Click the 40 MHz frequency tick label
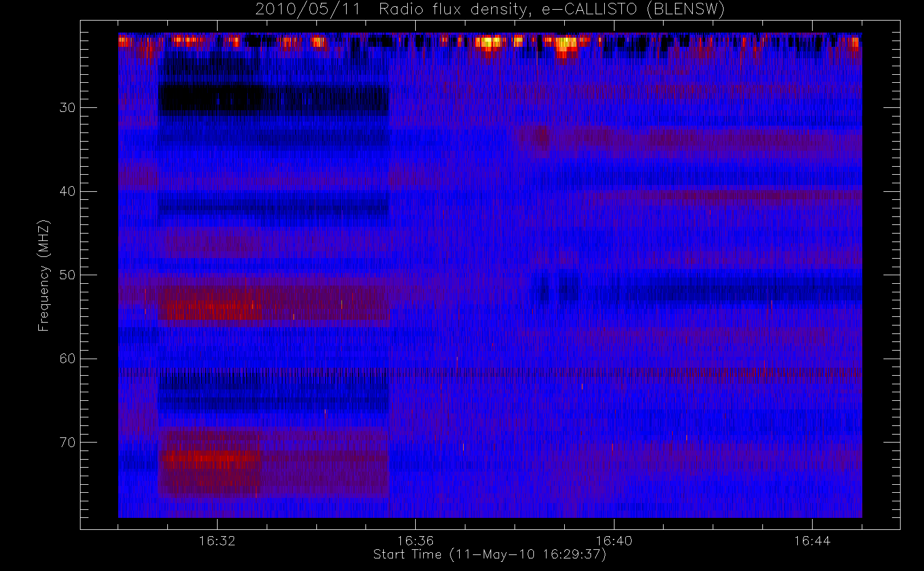The width and height of the screenshot is (924, 571). click(x=67, y=191)
